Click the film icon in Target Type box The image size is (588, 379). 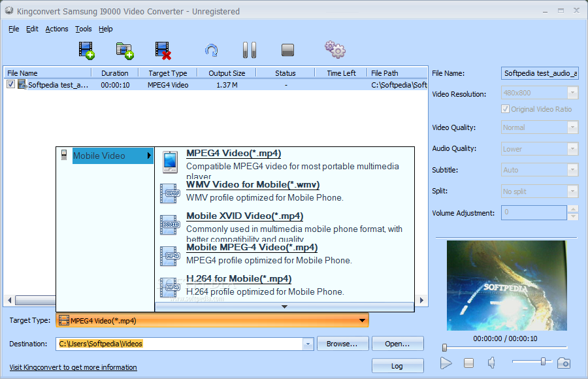64,320
